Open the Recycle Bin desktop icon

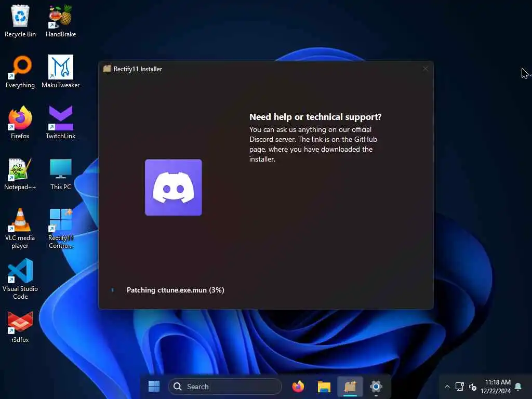point(20,21)
